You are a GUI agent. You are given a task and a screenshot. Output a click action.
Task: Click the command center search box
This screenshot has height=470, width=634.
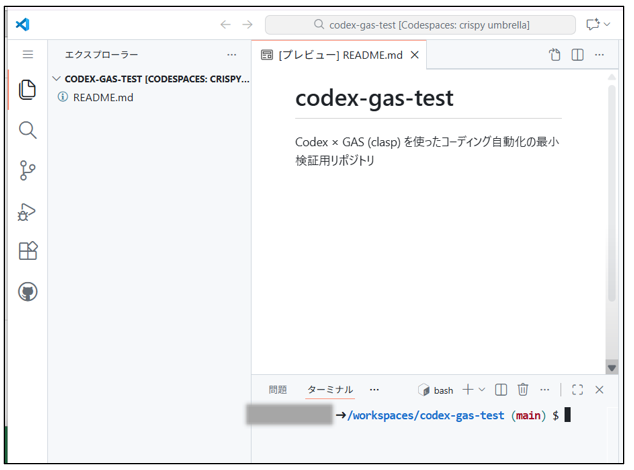(x=420, y=25)
